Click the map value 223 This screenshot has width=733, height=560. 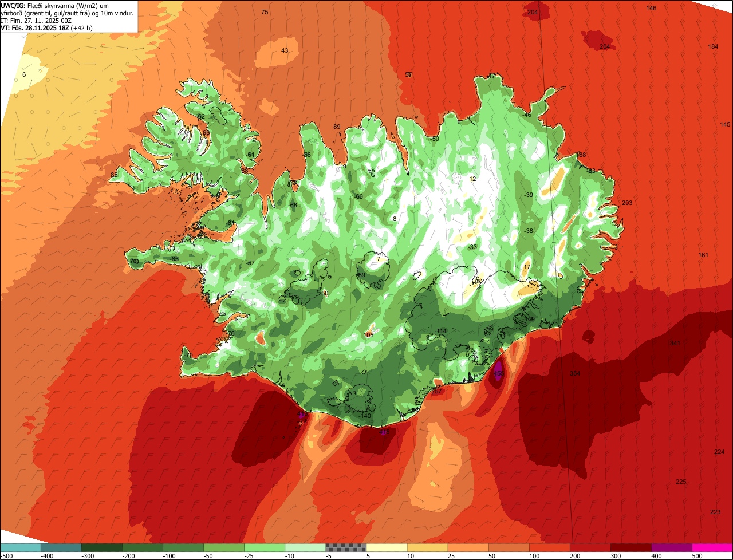pos(715,512)
